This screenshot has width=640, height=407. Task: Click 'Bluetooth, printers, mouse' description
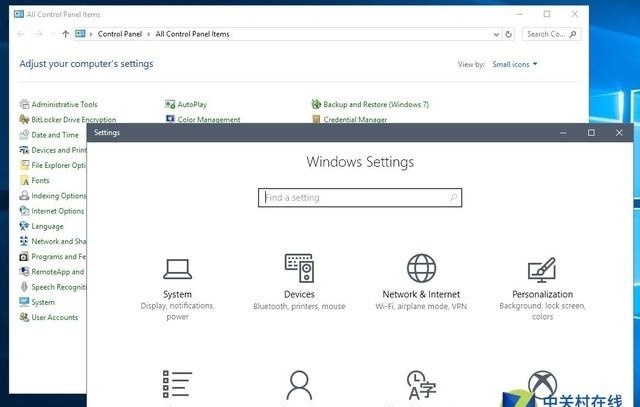(x=299, y=306)
